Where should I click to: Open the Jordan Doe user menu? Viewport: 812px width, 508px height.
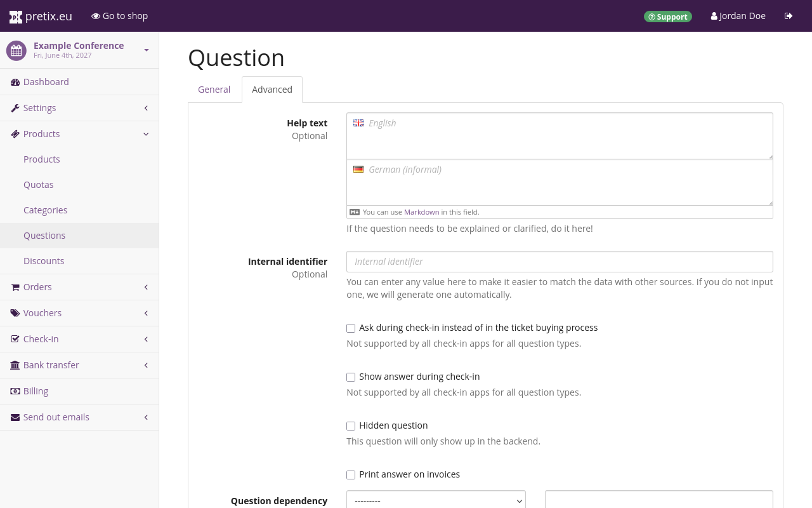(738, 15)
